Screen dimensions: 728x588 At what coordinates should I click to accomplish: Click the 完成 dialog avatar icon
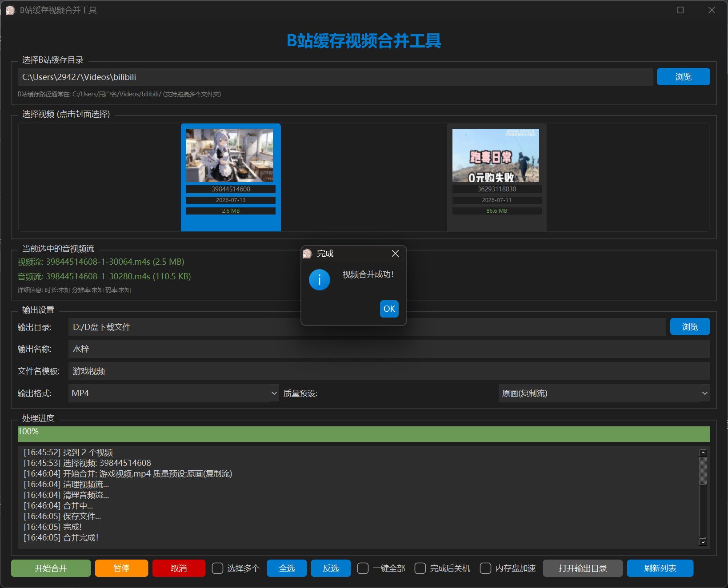(x=307, y=254)
